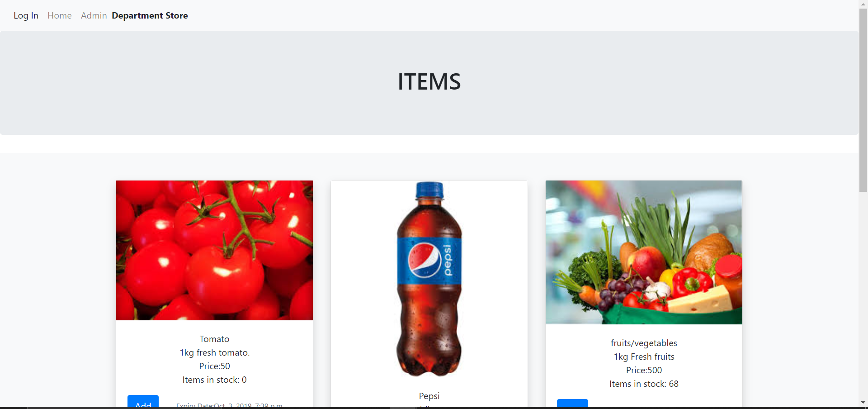Click the Items in stock: 68 text
This screenshot has width=868, height=409.
point(644,384)
